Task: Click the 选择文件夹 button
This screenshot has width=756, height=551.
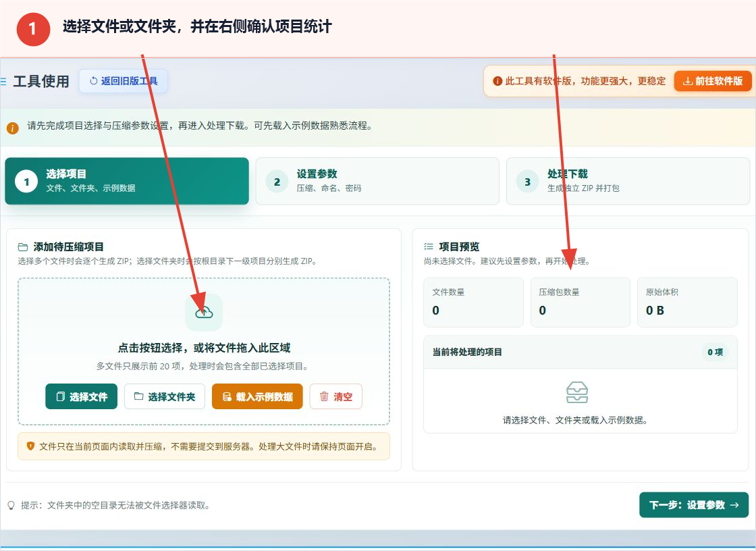Action: (165, 396)
